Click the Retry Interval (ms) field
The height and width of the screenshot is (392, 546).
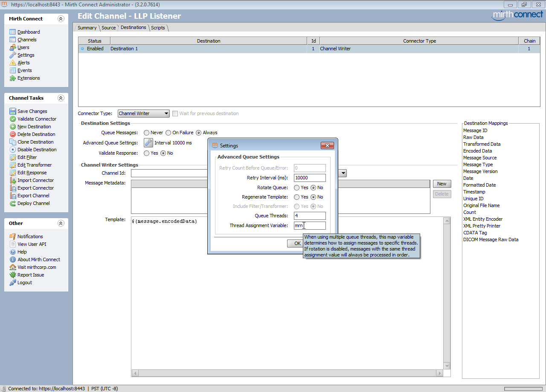click(x=310, y=178)
